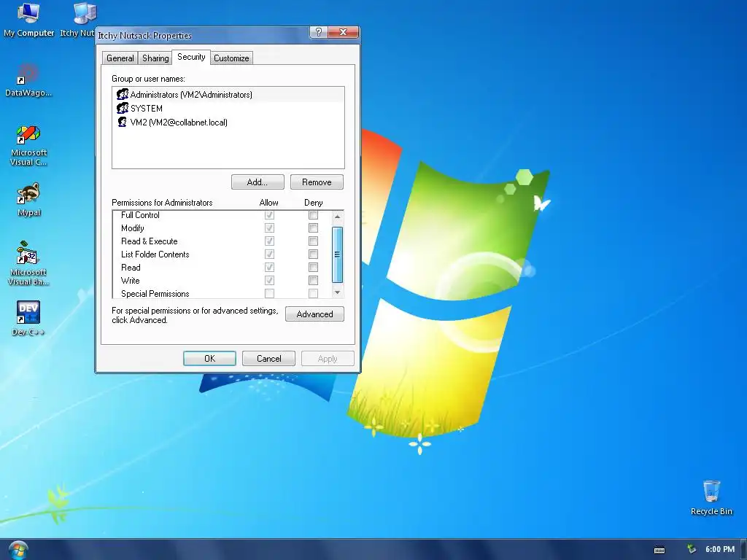Select VM2 (VM2@collabnet.local) user entry
Image resolution: width=747 pixels, height=560 pixels.
click(x=228, y=122)
